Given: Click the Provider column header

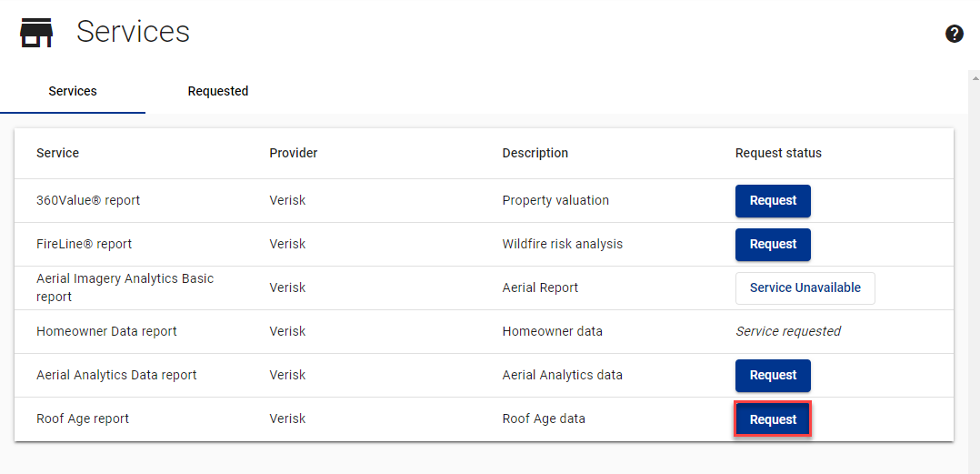Looking at the screenshot, I should (294, 153).
